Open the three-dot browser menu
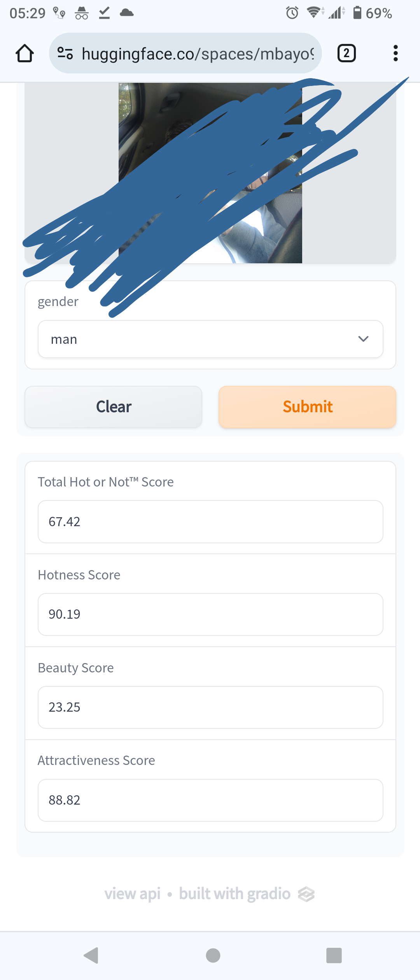This screenshot has width=420, height=980. pyautogui.click(x=395, y=53)
